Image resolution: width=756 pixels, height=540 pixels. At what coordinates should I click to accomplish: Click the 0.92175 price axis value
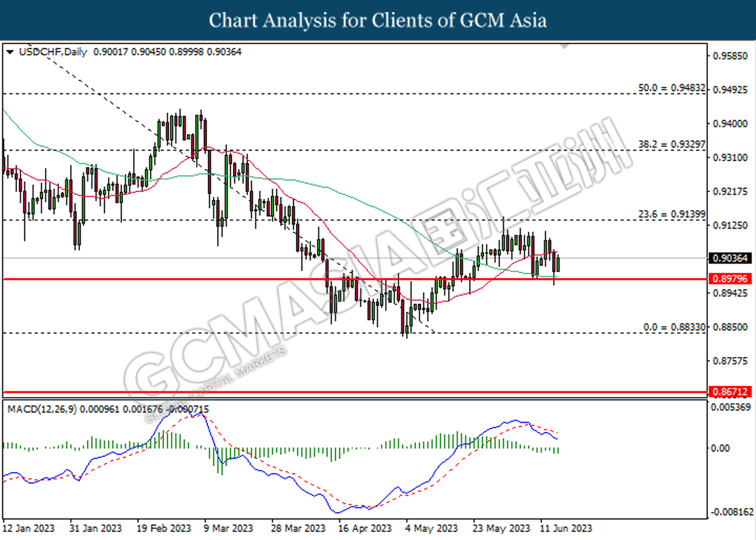[x=730, y=192]
